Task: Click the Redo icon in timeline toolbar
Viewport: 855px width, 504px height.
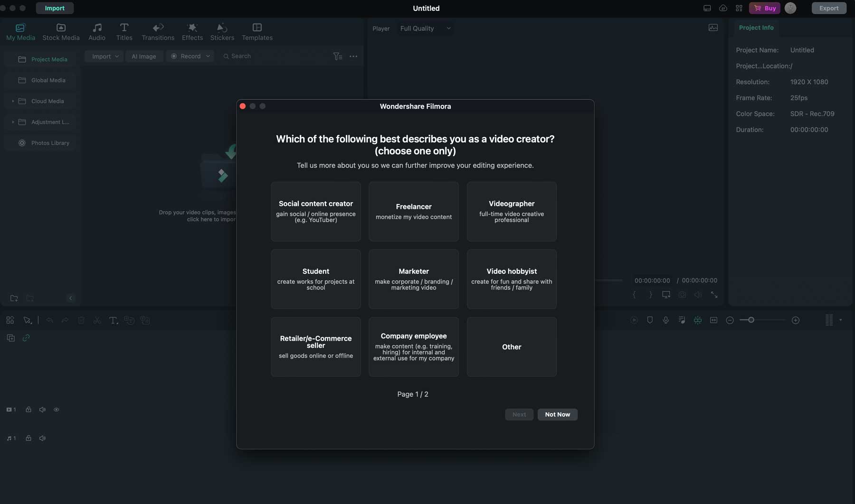Action: click(65, 320)
